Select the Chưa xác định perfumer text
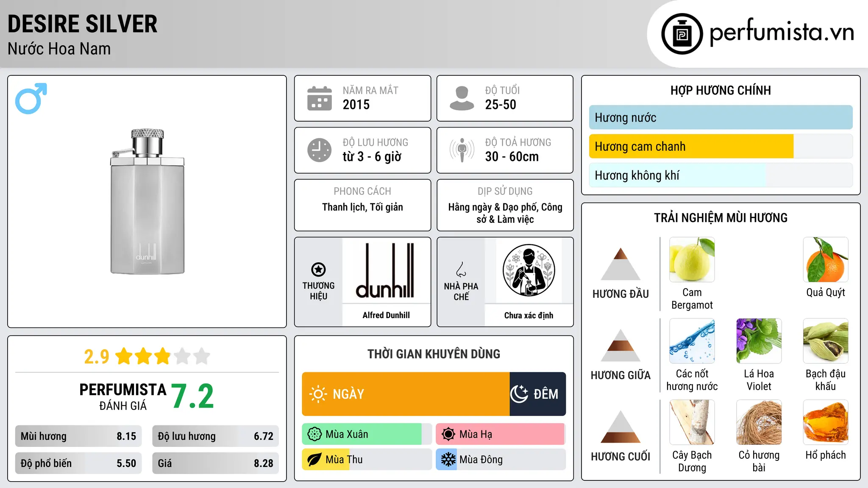 529,315
